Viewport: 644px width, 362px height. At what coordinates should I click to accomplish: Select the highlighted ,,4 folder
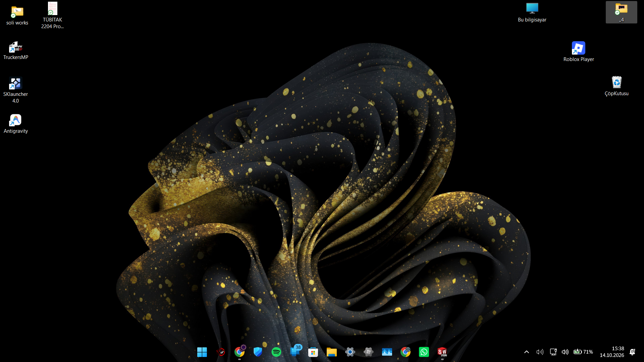click(621, 12)
